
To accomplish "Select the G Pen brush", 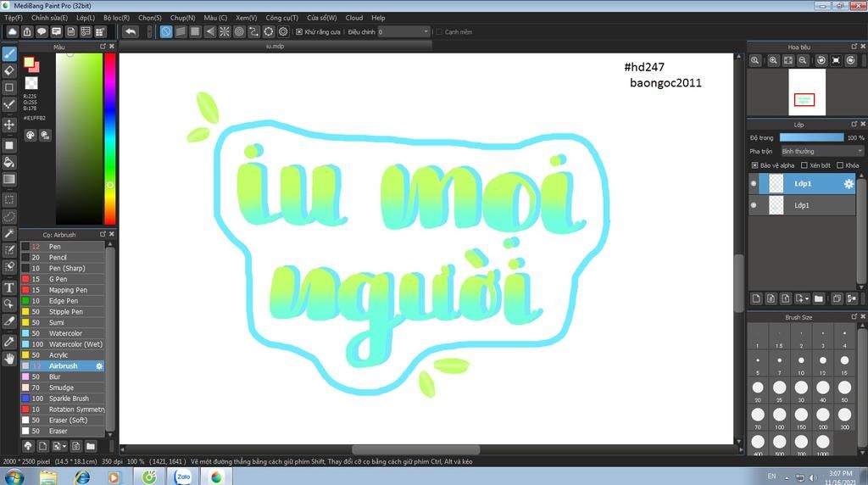I will (x=63, y=279).
